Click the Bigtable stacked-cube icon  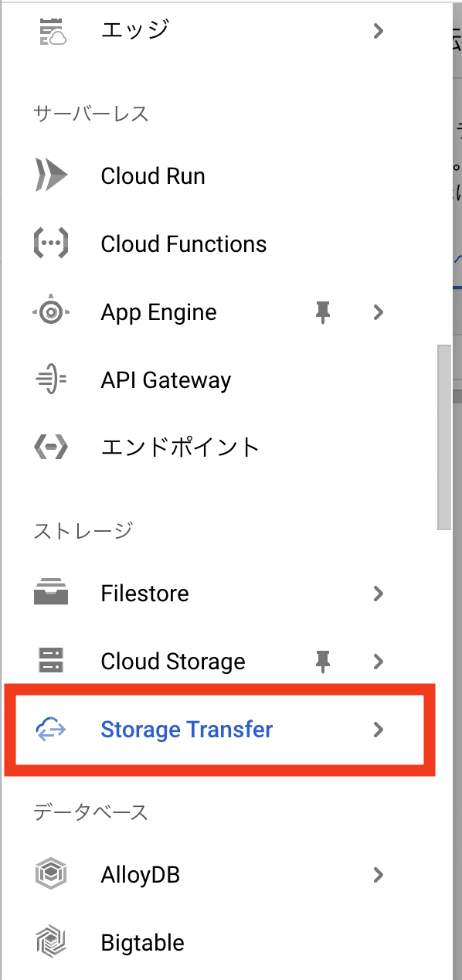click(x=49, y=942)
